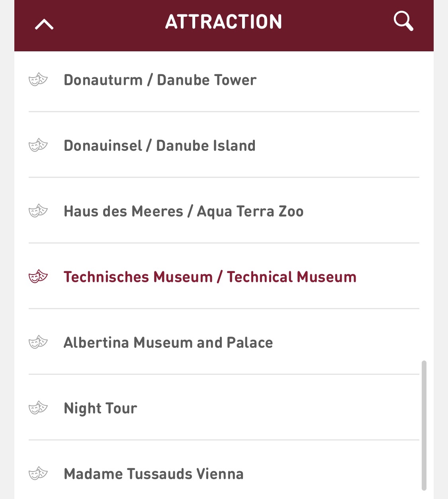Screen dimensions: 448x499
Task: Open Madame Tussauds Vienna entry
Action: [x=154, y=474]
